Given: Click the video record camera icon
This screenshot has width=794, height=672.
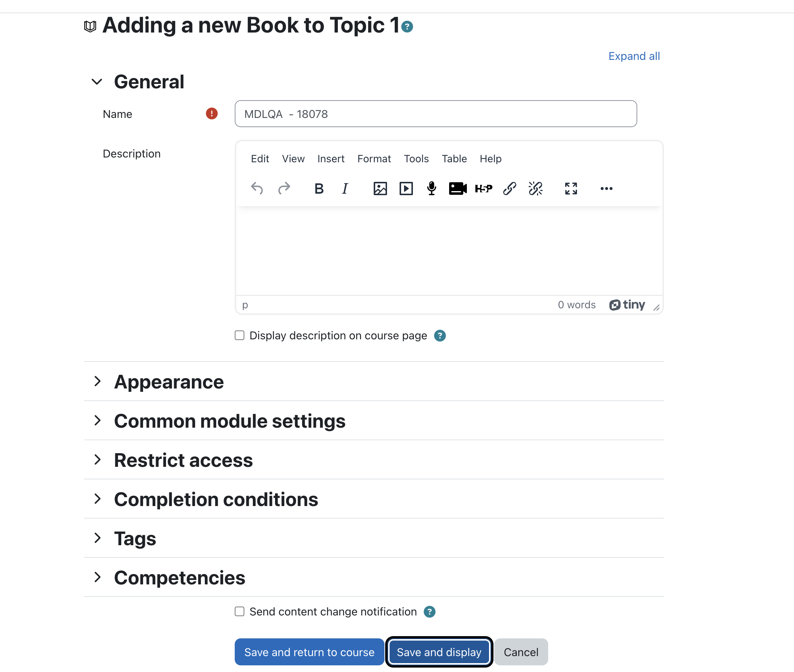Looking at the screenshot, I should click(458, 189).
